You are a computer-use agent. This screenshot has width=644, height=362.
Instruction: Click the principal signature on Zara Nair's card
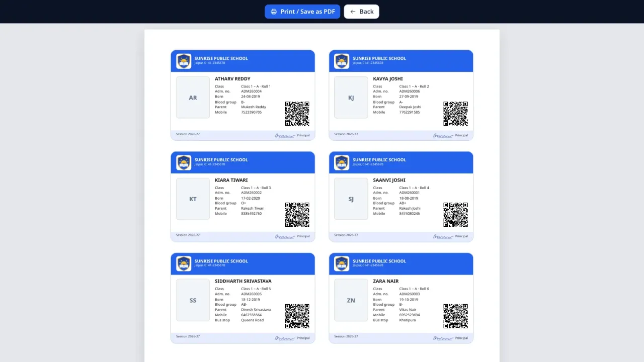tap(443, 338)
